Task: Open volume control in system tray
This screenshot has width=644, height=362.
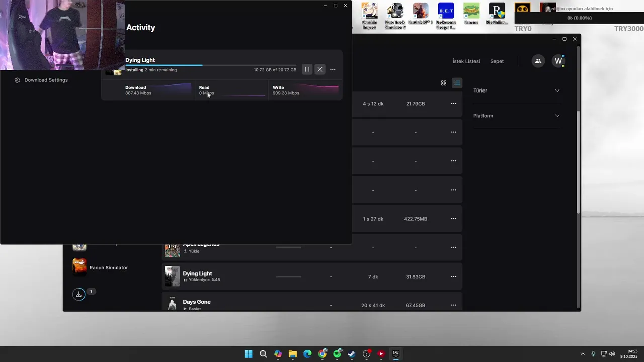Action: 612,354
